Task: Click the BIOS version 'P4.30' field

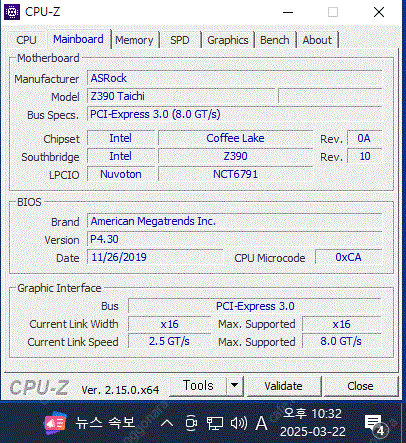Action: click(234, 239)
